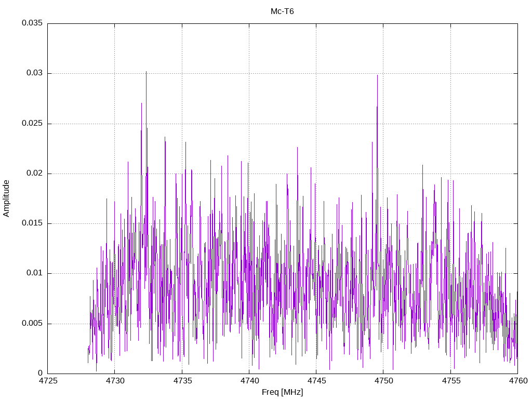The width and height of the screenshot is (532, 399).
Task: Click the x-axis tick label 4740
Action: 249,381
